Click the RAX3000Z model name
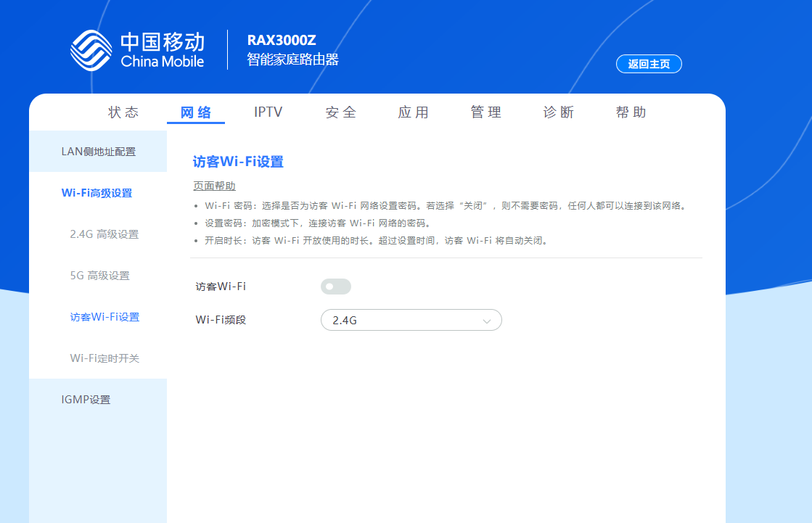 coord(282,41)
